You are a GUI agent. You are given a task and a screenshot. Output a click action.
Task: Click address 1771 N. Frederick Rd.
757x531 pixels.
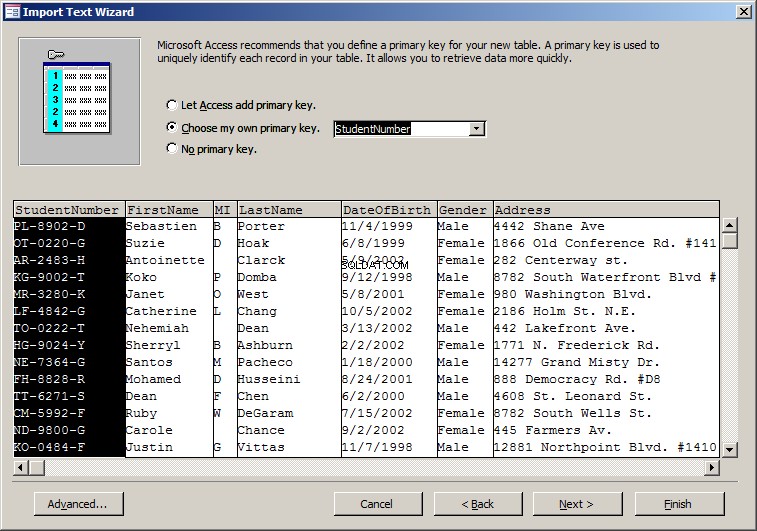tap(577, 345)
